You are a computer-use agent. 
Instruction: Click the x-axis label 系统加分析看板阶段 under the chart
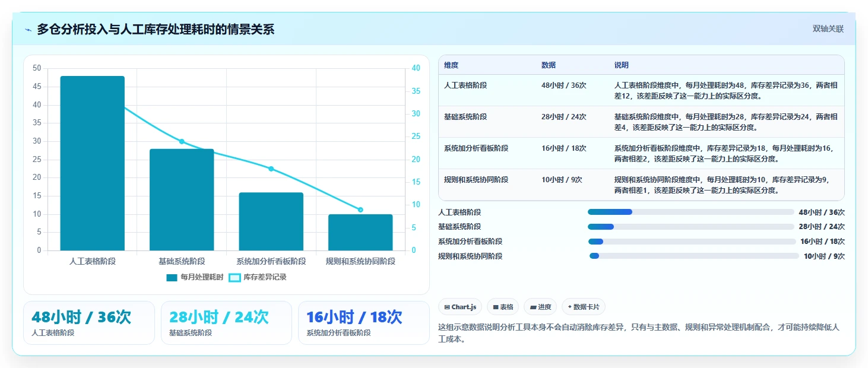(271, 261)
